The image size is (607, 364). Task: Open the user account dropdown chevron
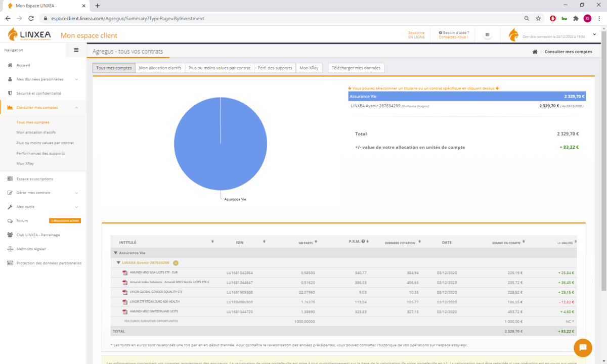[x=594, y=34]
